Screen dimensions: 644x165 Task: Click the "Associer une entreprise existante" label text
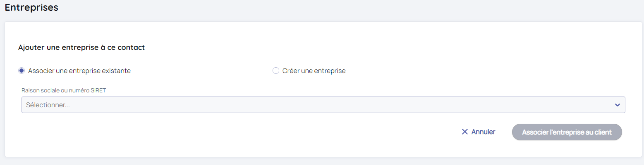(79, 71)
